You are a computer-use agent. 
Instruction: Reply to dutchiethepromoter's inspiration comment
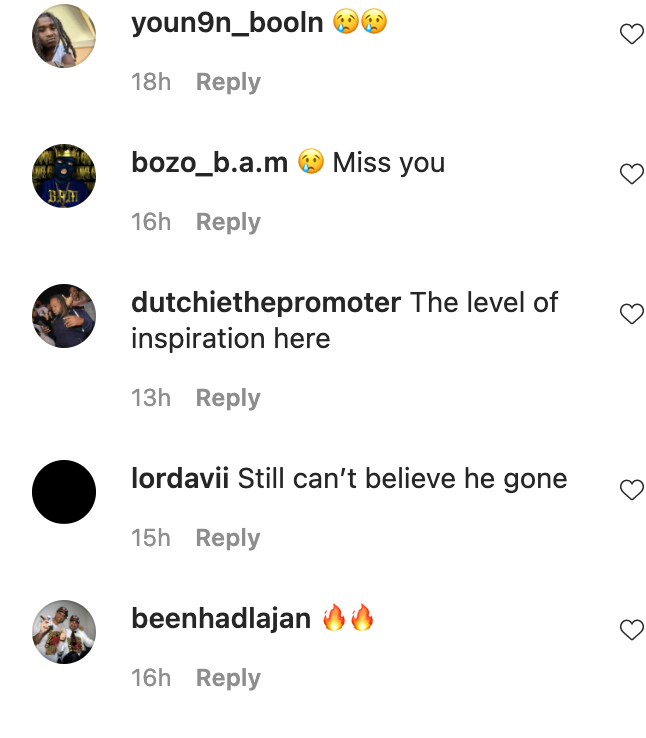(x=228, y=398)
